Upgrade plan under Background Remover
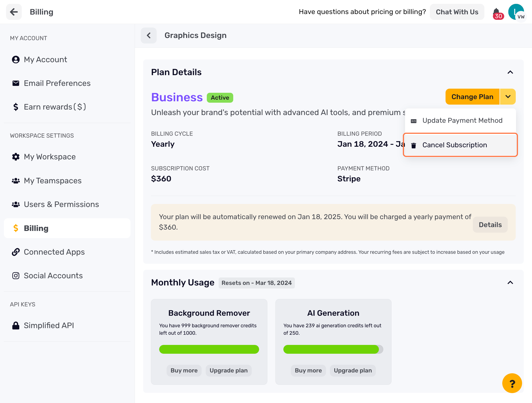 click(x=229, y=371)
